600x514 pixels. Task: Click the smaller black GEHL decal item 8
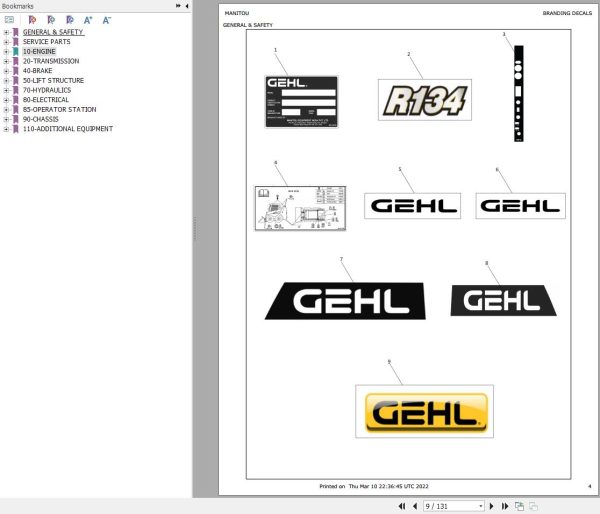504,300
